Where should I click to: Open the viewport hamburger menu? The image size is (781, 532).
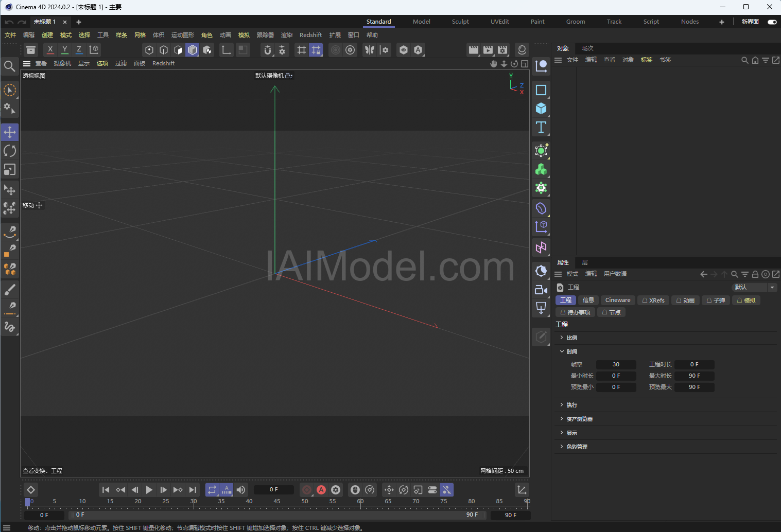tap(27, 64)
